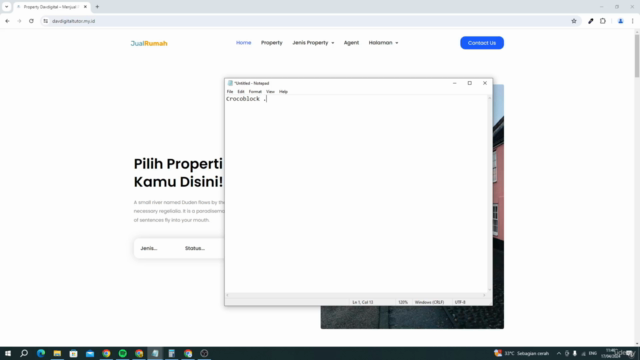Switch to Notepad via taskbar icon
The image size is (640, 360).
pyautogui.click(x=155, y=353)
